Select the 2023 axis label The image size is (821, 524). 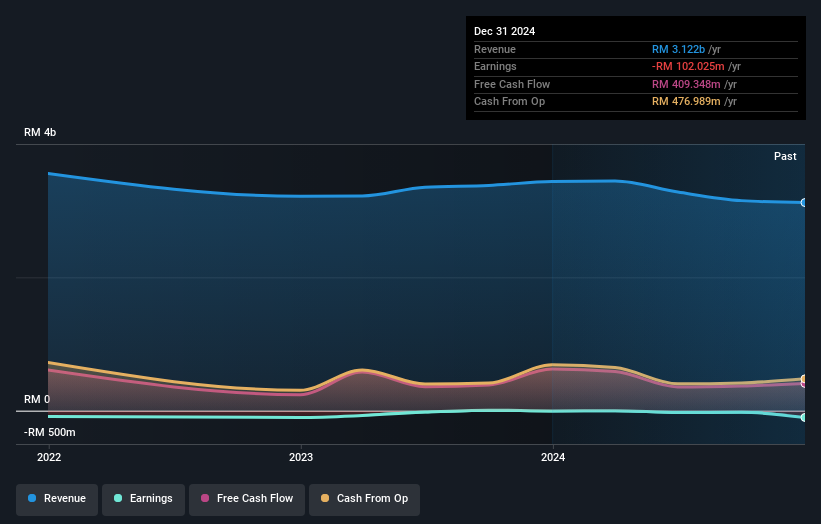click(x=301, y=458)
